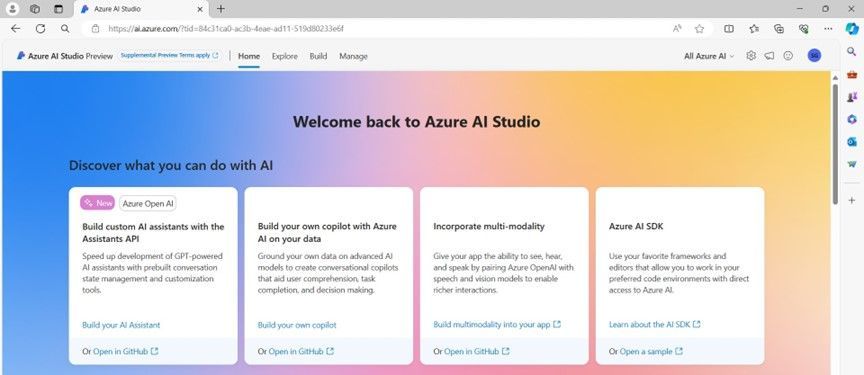
Task: Click the page vertical scrollbar
Action: pyautogui.click(x=835, y=143)
